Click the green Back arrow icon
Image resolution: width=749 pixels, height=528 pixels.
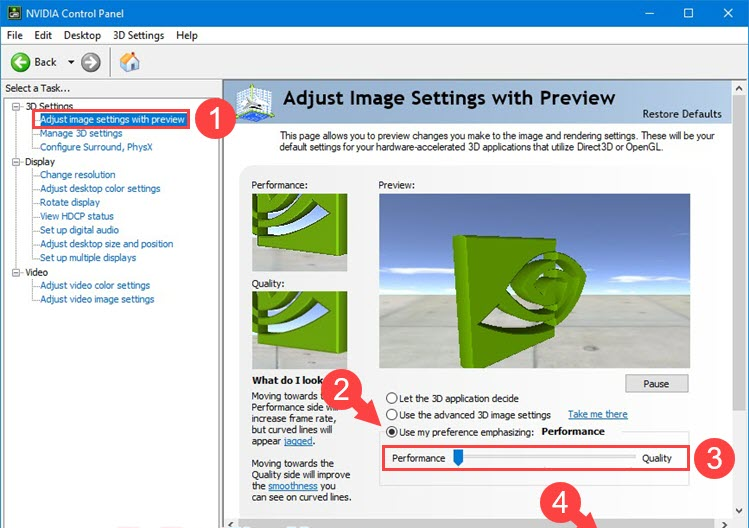(x=21, y=62)
